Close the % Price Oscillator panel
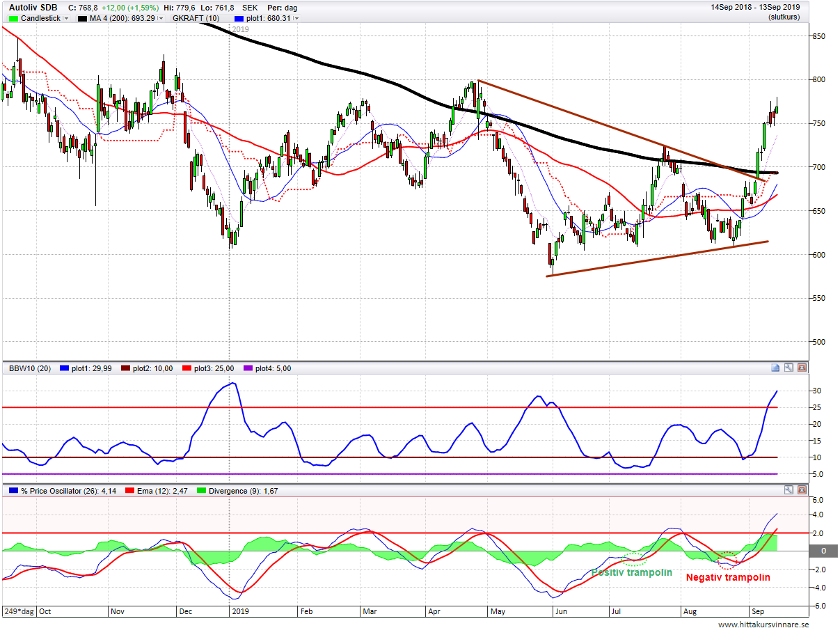This screenshot has height=628, width=840. click(802, 490)
